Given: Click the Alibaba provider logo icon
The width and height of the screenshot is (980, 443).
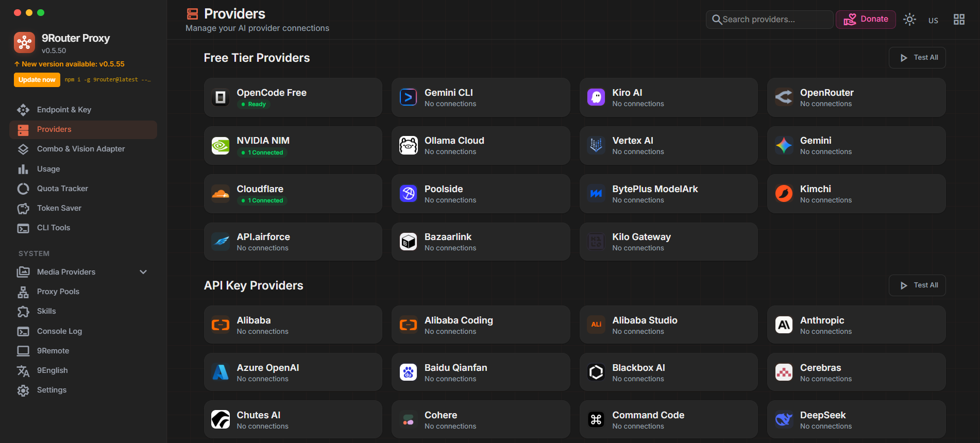Looking at the screenshot, I should [x=221, y=325].
